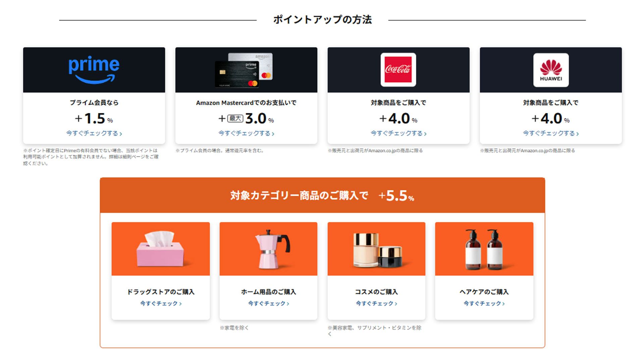Viewport: 644px width, 362px height.
Task: Click the ホーム用品のご購入 title
Action: [x=268, y=292]
